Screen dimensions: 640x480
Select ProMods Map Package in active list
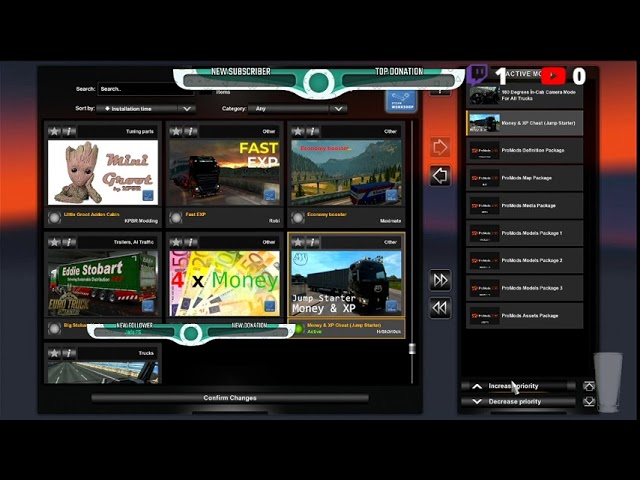(524, 178)
